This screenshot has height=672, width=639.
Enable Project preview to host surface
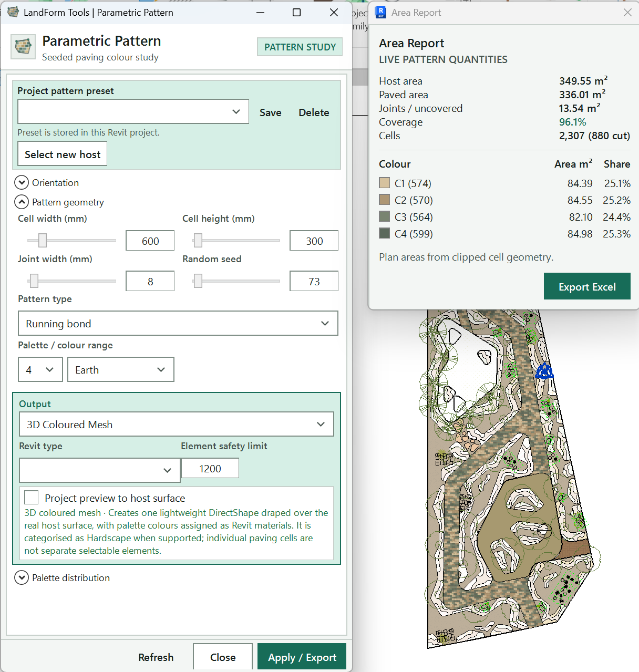coord(32,498)
